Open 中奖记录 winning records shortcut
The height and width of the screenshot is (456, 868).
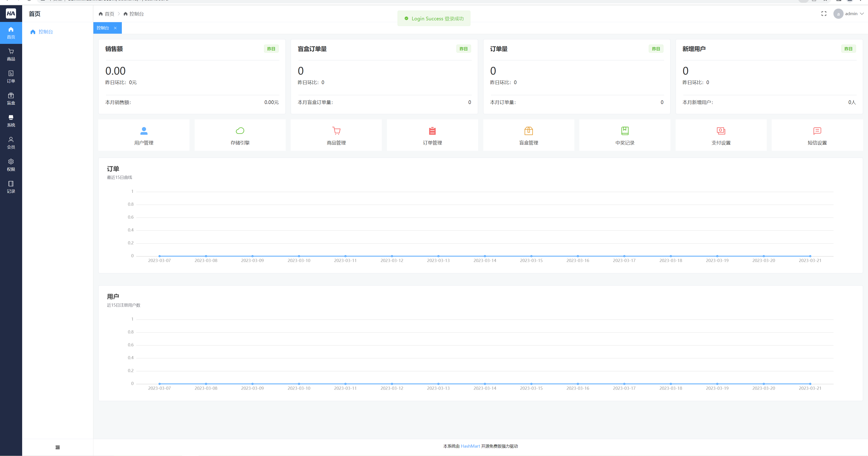625,135
